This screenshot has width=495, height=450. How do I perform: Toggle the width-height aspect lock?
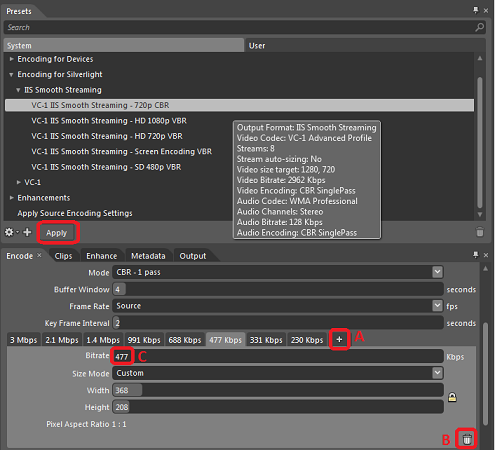(x=452, y=397)
